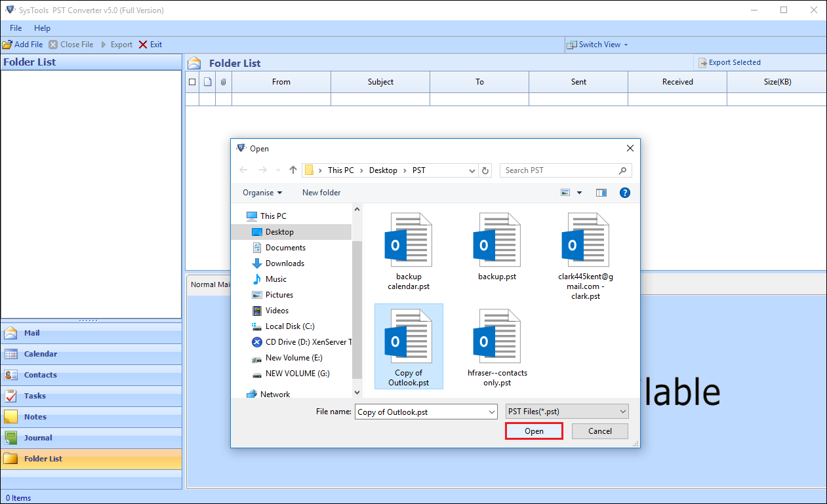The image size is (827, 504).
Task: Click the Export Selected button
Action: (729, 62)
